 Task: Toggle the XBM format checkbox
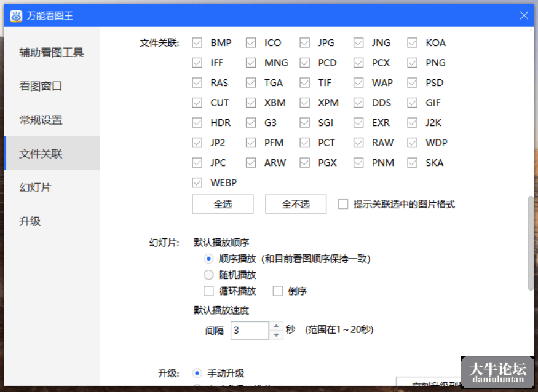pyautogui.click(x=251, y=103)
